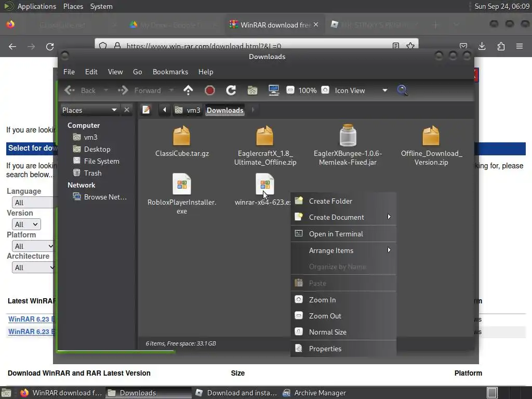This screenshot has width=532, height=399.
Task: Expand Create Document submenu
Action: point(343,217)
